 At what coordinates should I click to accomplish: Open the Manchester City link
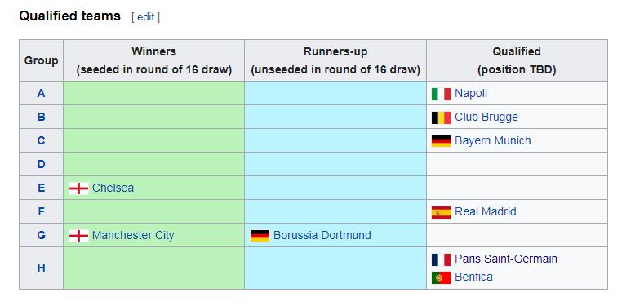tap(133, 235)
